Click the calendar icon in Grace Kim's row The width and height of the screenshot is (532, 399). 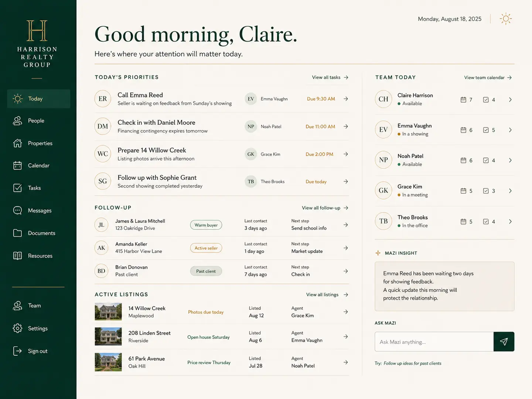[463, 191]
